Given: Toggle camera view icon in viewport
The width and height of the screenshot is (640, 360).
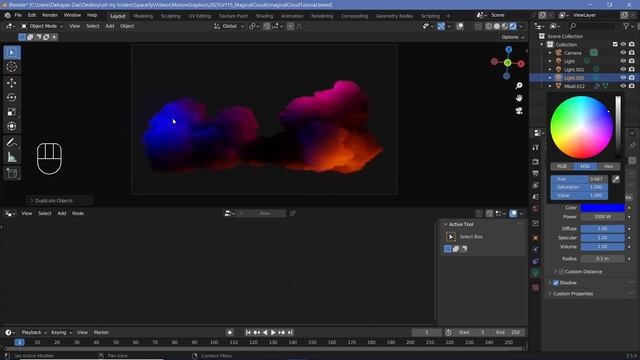Looking at the screenshot, I should tap(519, 111).
